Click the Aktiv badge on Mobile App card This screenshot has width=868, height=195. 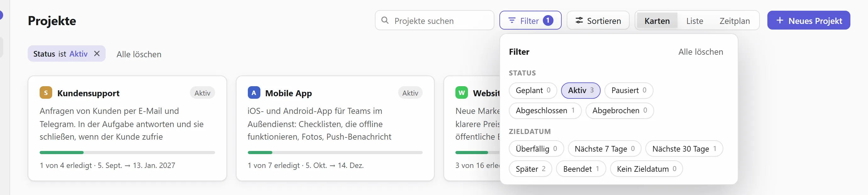pyautogui.click(x=410, y=93)
